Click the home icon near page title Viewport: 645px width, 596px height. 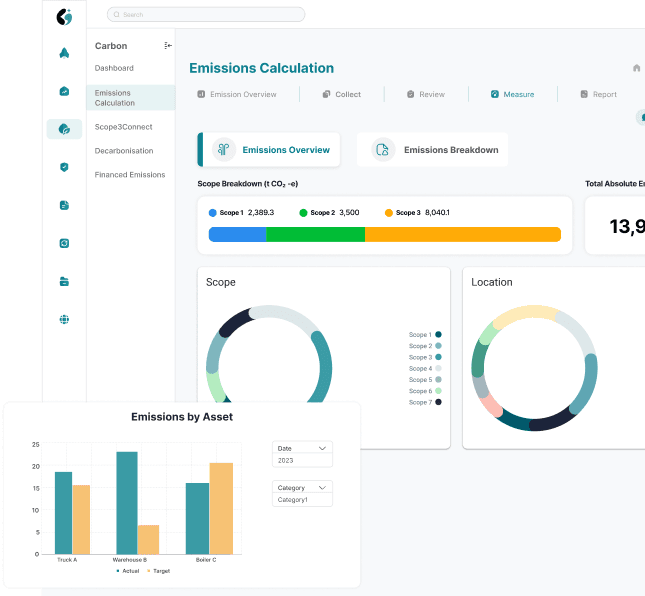[636, 68]
